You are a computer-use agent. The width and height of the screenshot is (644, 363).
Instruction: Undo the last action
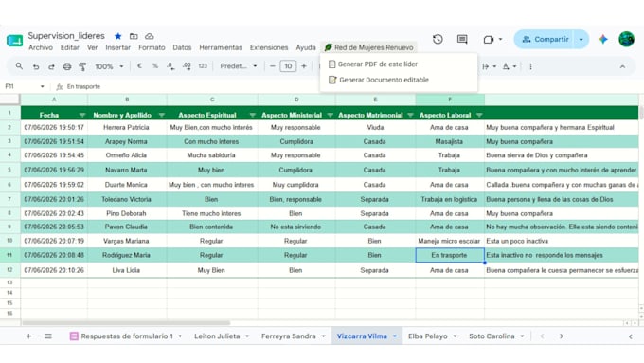(36, 66)
